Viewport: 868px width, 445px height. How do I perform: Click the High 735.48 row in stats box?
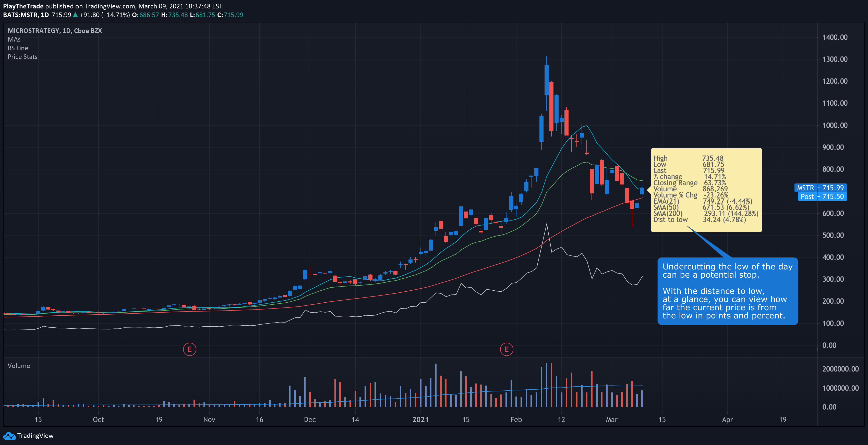pyautogui.click(x=689, y=158)
